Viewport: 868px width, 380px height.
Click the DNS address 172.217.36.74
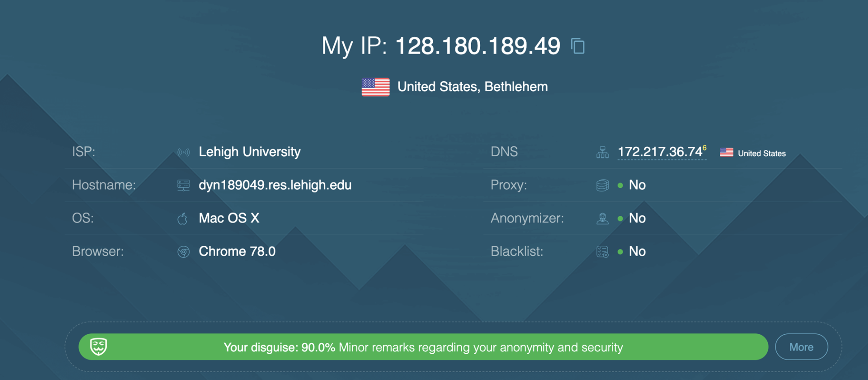tap(660, 152)
